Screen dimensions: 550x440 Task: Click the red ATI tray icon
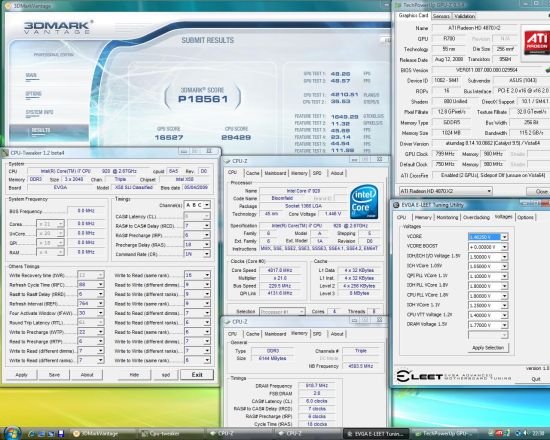point(498,434)
